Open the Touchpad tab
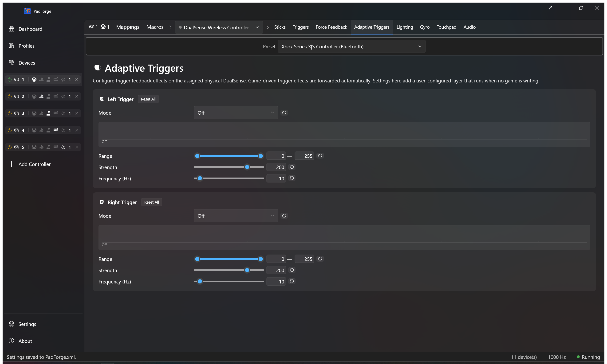The width and height of the screenshot is (607, 364). pyautogui.click(x=446, y=27)
